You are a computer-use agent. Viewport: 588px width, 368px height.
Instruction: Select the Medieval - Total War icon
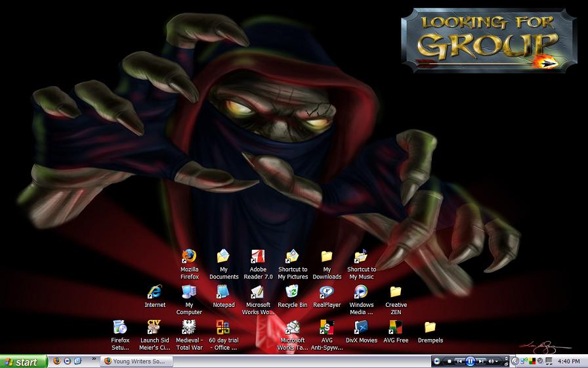[x=189, y=335]
